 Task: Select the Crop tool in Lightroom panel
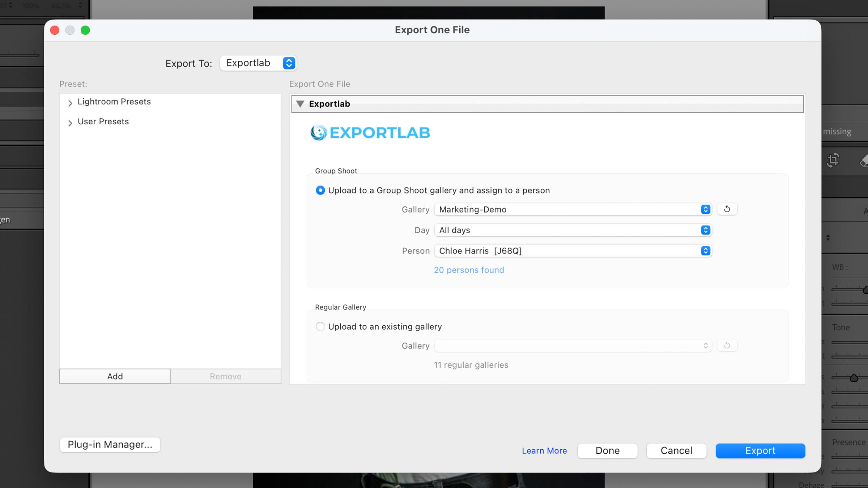[x=833, y=160]
